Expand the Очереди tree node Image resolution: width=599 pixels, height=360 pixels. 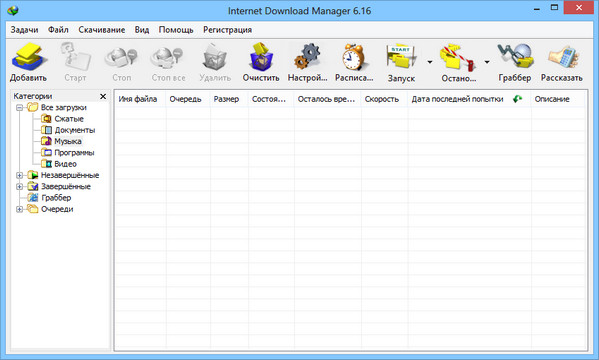(x=19, y=209)
